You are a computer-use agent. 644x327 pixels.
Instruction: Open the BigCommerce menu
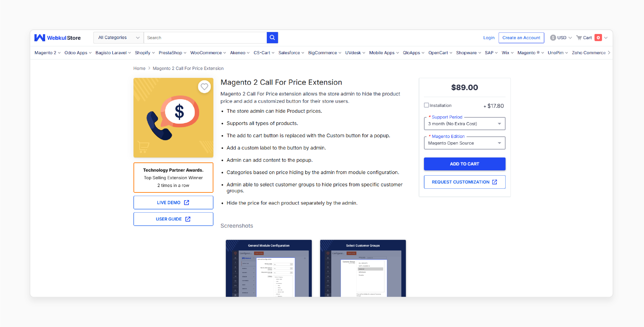(324, 53)
